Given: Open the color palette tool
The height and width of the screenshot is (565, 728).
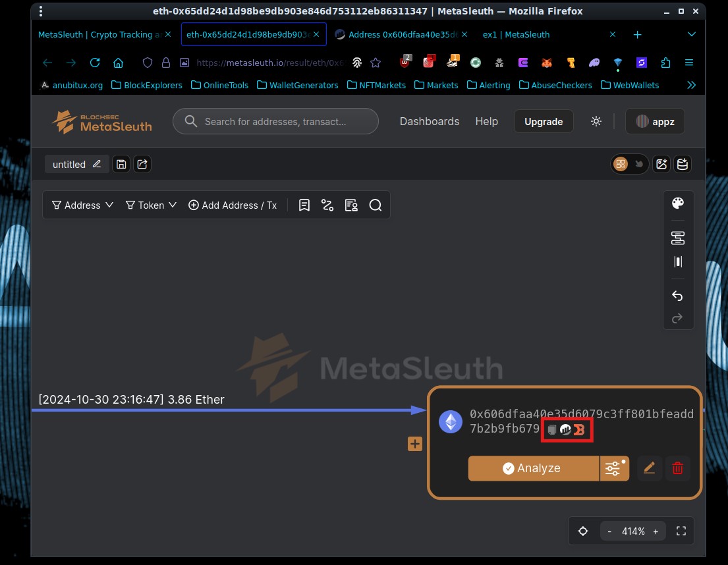Looking at the screenshot, I should tap(678, 203).
